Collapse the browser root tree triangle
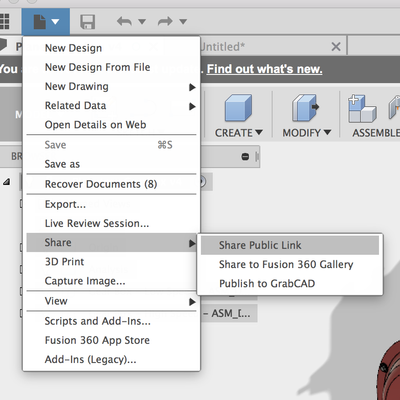The height and width of the screenshot is (400, 400). point(7,182)
